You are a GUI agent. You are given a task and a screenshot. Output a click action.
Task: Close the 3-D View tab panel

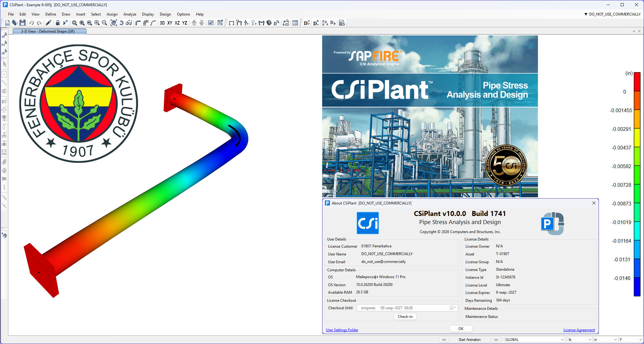[x=639, y=31]
